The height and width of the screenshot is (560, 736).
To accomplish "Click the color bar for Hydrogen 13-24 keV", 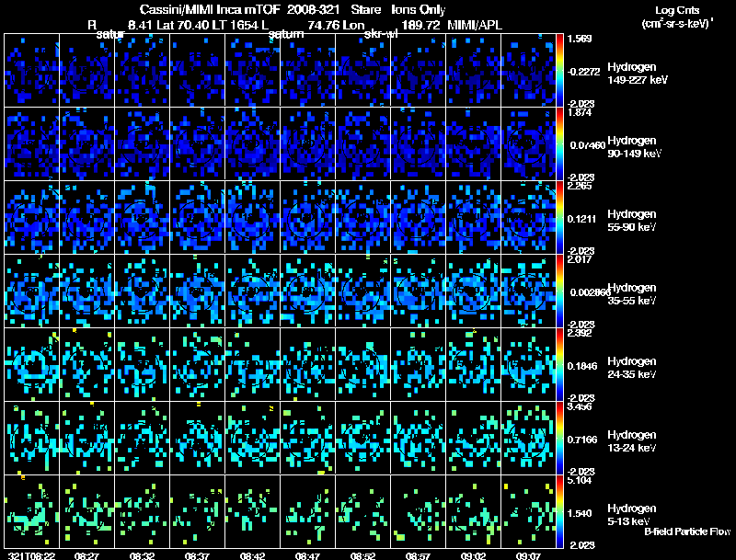I will [559, 439].
